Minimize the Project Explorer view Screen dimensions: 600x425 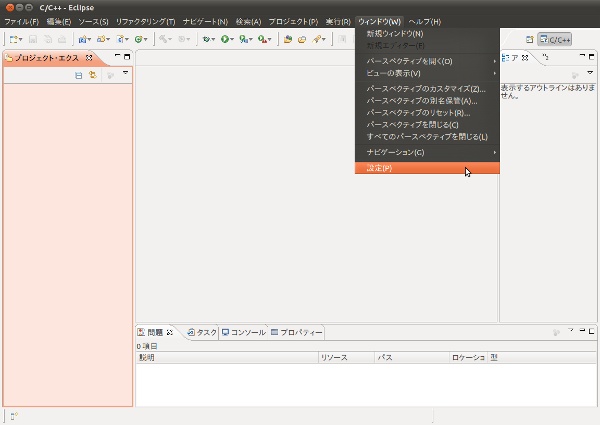(117, 56)
